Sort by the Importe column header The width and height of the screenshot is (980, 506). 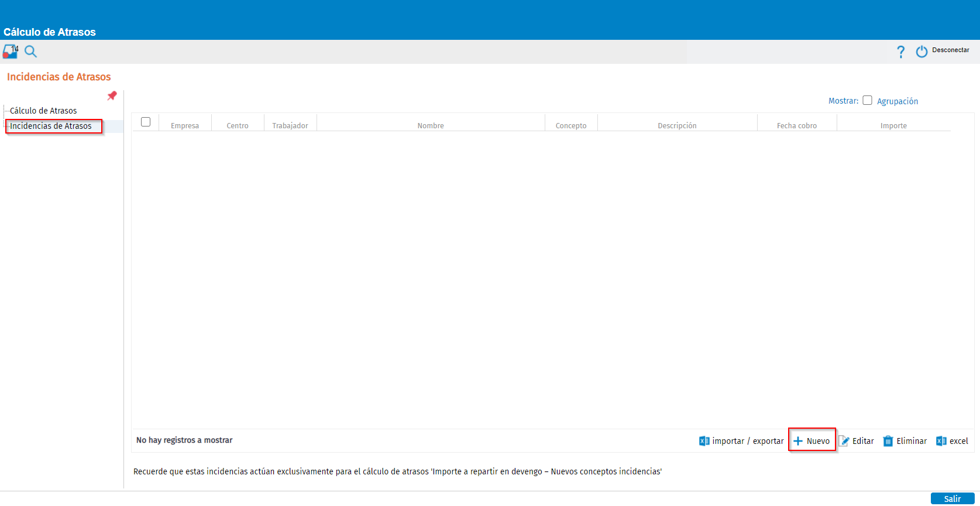point(893,126)
